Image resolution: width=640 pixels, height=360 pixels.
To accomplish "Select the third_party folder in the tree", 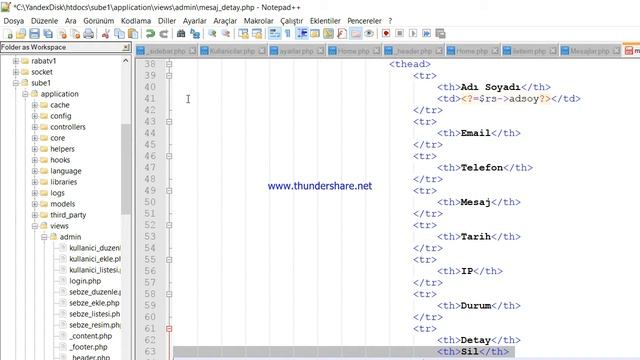I will pos(68,215).
